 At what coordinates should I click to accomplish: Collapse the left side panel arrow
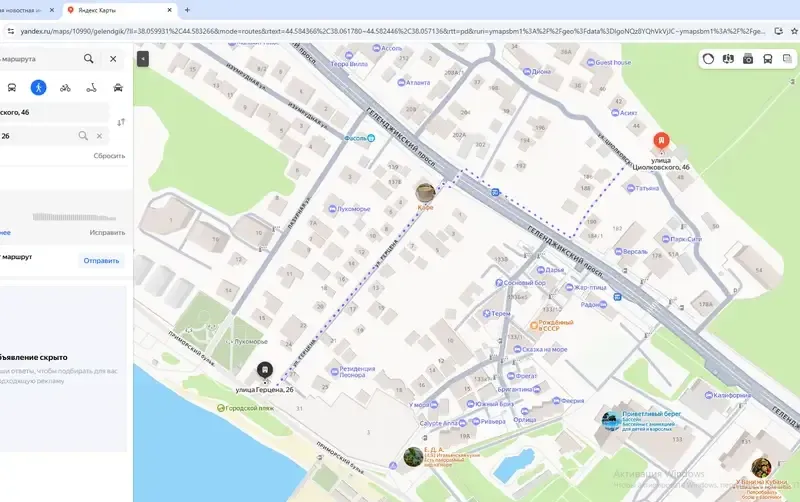click(x=143, y=59)
